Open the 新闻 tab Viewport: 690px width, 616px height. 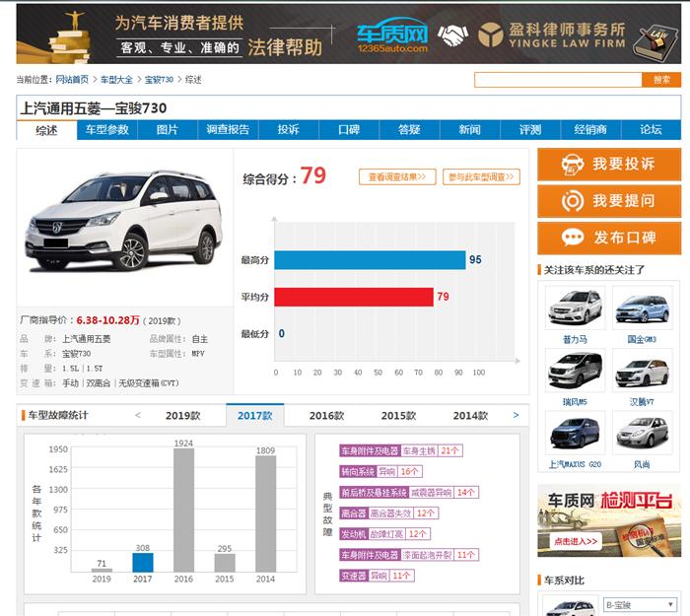[x=470, y=130]
